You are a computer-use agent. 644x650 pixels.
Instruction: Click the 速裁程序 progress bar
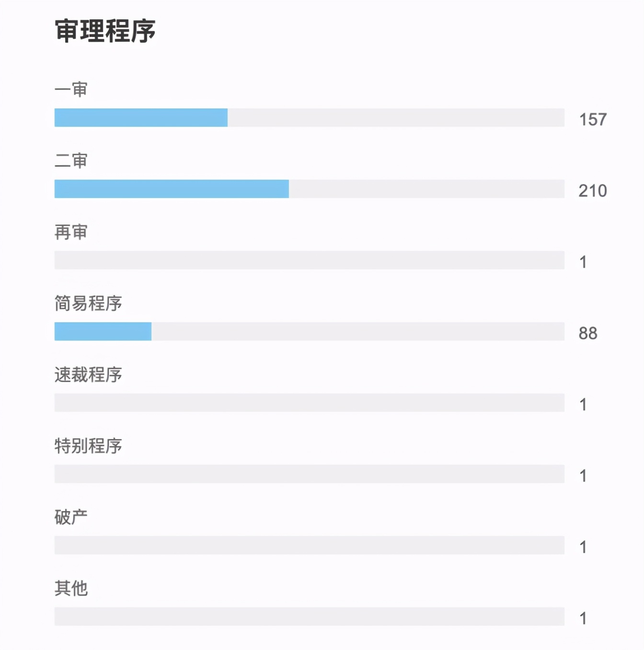click(x=309, y=403)
